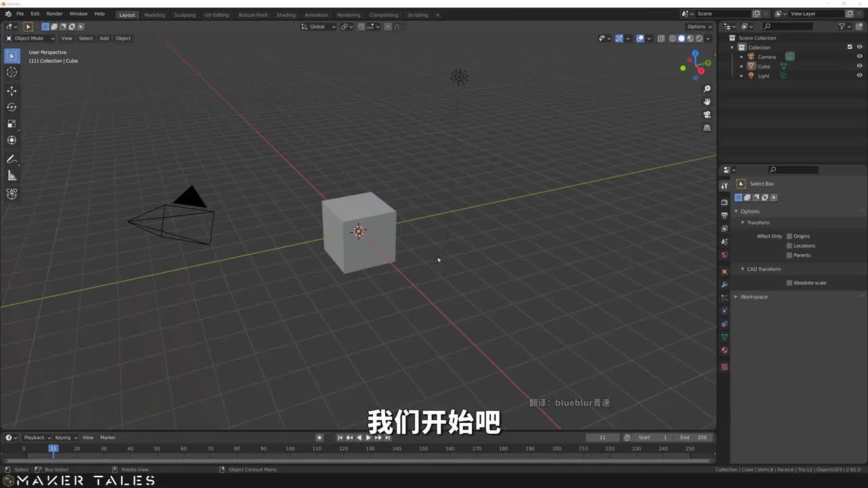This screenshot has width=868, height=488.
Task: Open the Object properties tab
Action: tap(724, 271)
